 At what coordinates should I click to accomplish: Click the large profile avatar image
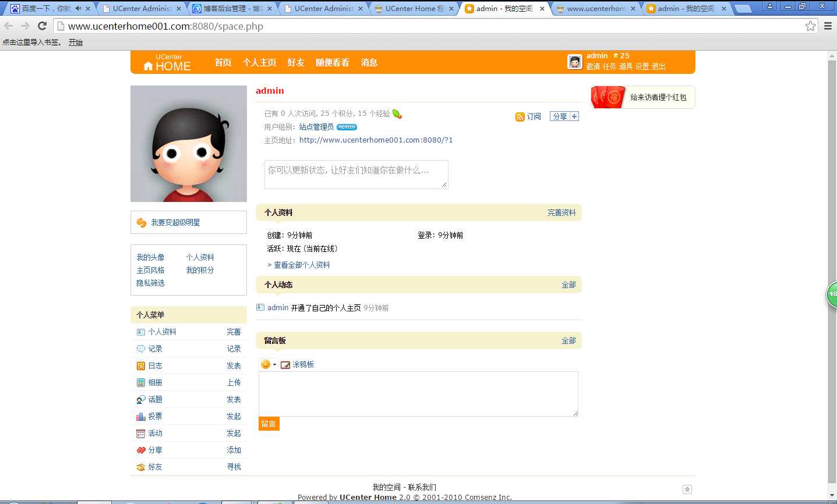[189, 144]
